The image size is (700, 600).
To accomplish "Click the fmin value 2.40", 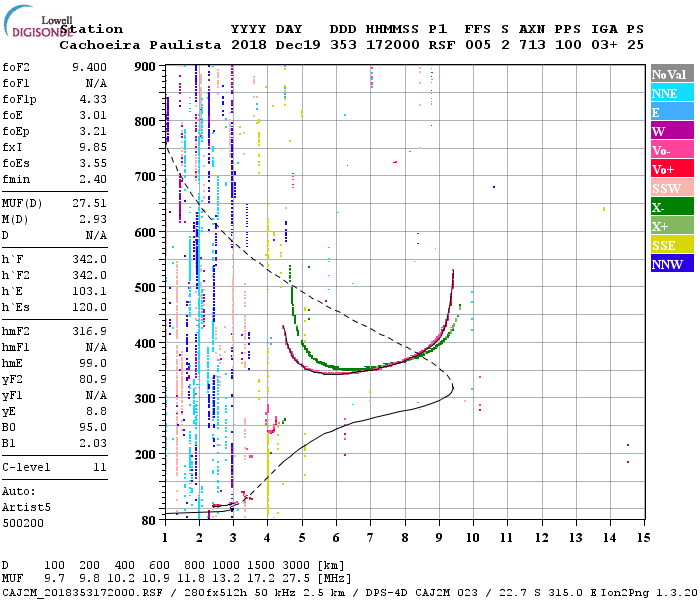I will [x=93, y=180].
